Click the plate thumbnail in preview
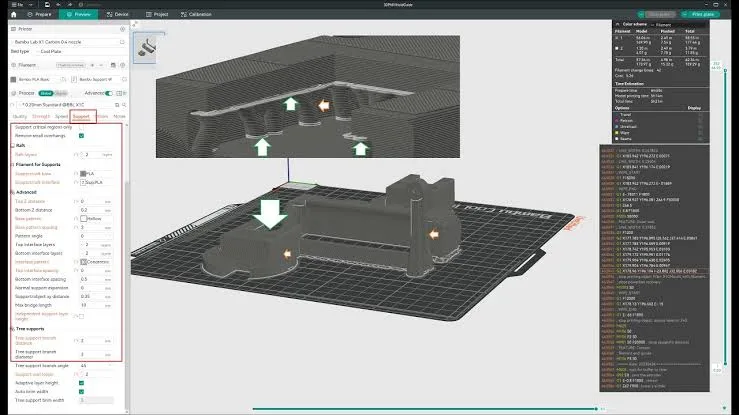This screenshot has width=739, height=415. pos(148,46)
